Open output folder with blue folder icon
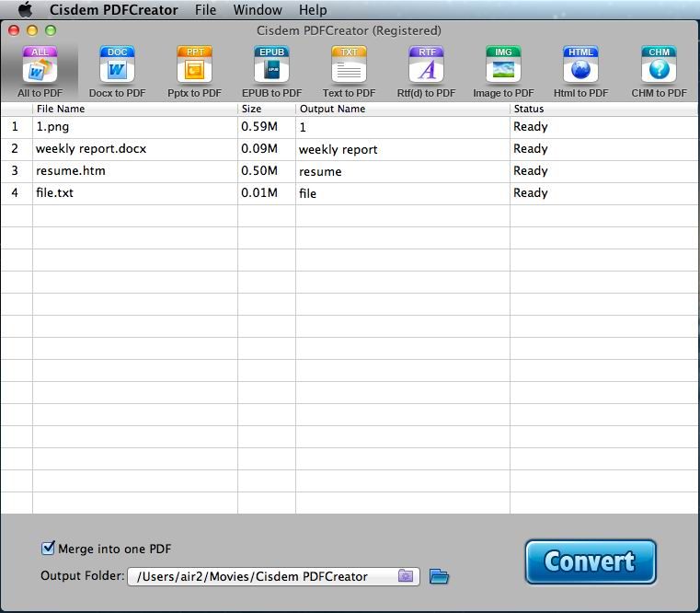 [x=439, y=577]
